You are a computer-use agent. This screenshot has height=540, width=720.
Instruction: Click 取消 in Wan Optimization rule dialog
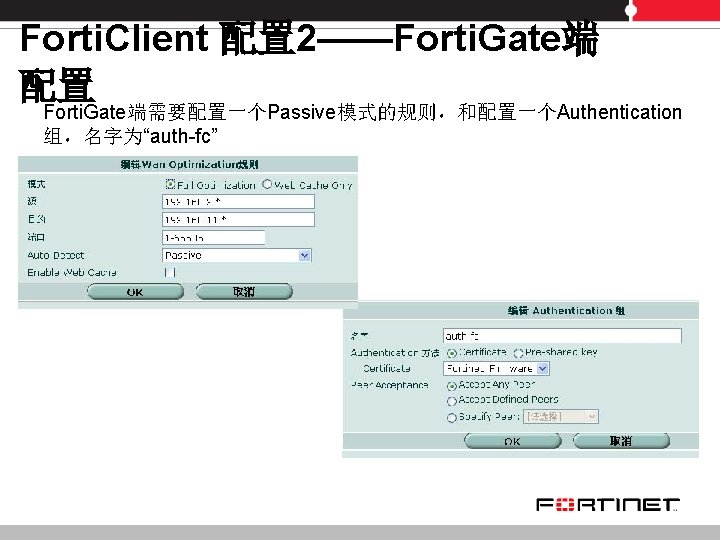point(244,292)
